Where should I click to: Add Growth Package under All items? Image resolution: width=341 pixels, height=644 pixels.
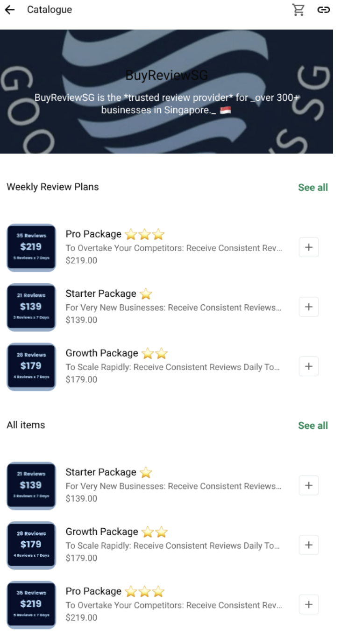pos(309,545)
